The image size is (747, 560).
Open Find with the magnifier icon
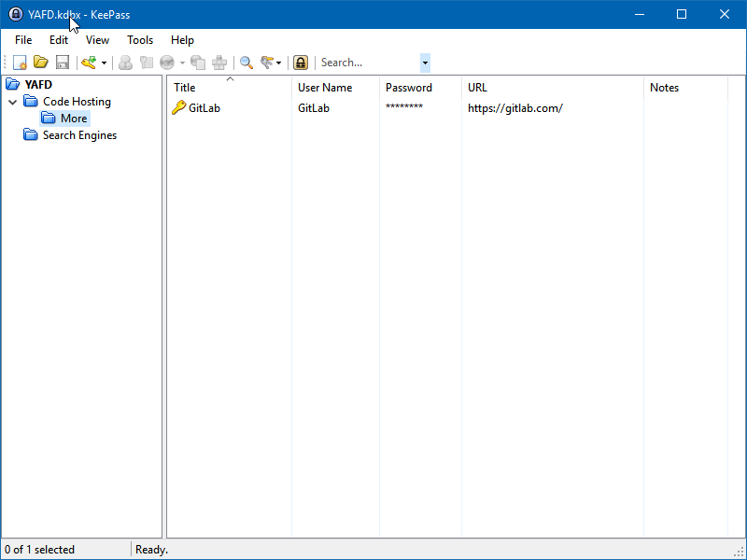247,63
